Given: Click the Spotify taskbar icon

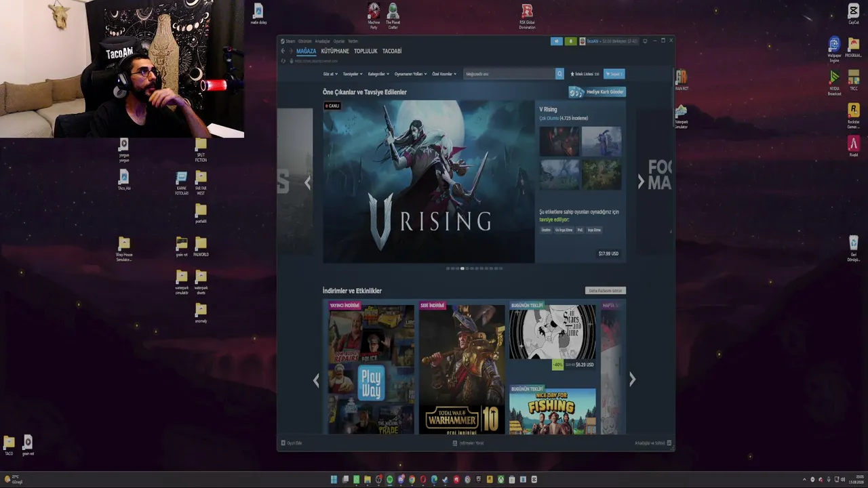Looking at the screenshot, I should [x=389, y=480].
